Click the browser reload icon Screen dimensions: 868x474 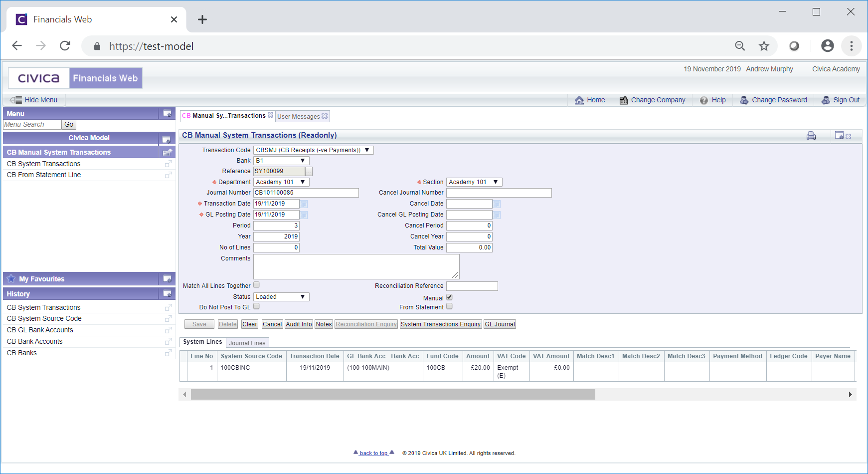65,46
